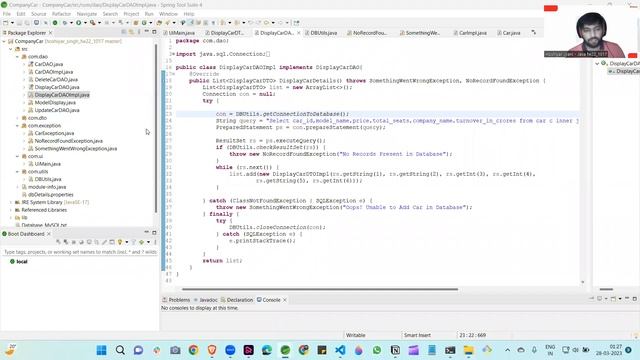The height and width of the screenshot is (360, 640).
Task: Click the Boot Dashboard tag filter field
Action: pos(79,252)
